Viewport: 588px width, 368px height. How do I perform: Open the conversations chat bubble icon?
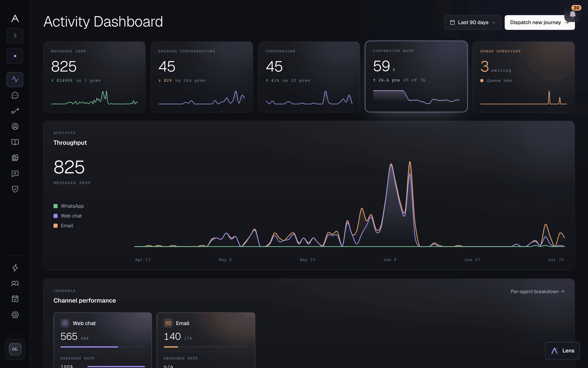15,95
